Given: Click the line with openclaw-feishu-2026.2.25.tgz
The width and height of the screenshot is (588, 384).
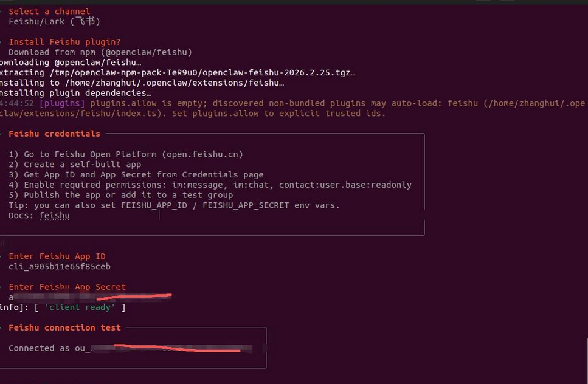Looking at the screenshot, I should 178,72.
